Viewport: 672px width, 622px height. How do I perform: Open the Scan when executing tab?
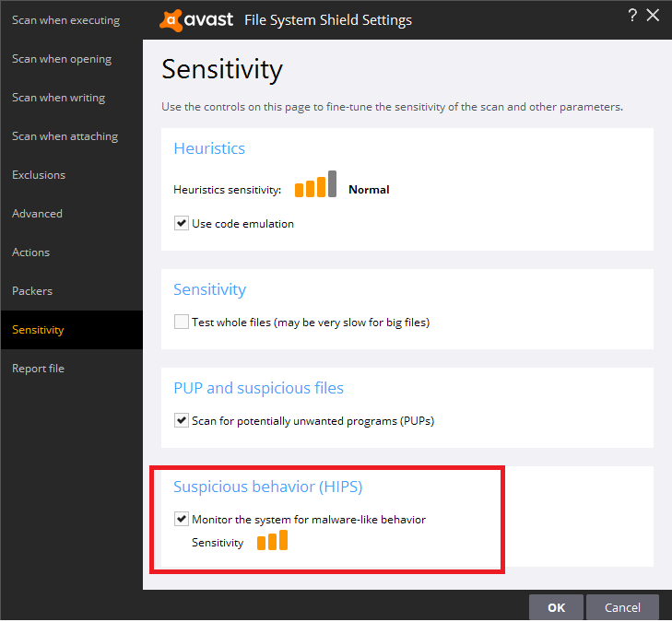65,20
